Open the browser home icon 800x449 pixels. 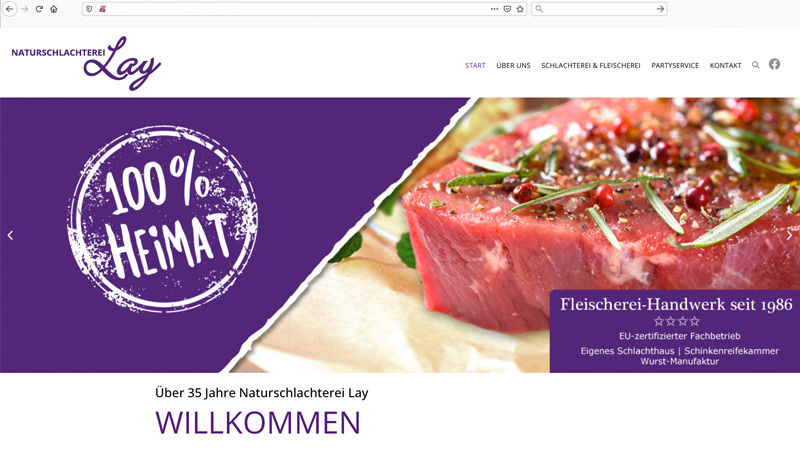(54, 9)
